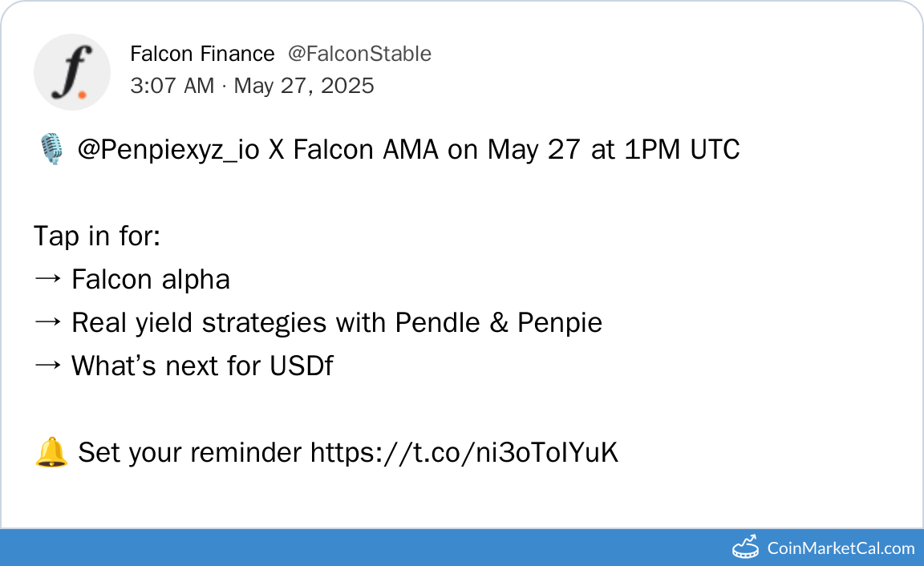The image size is (924, 566).
Task: Click the arrow before What's next
Action: click(47, 366)
